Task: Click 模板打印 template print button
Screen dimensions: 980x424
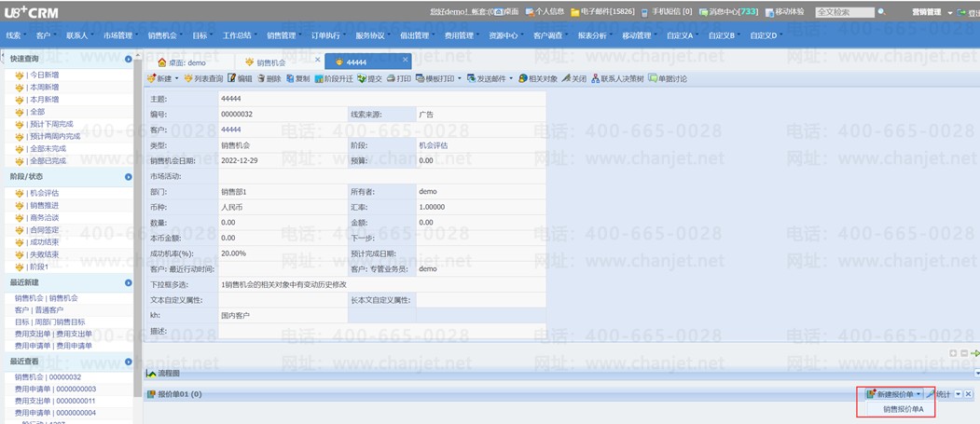Action: 435,78
